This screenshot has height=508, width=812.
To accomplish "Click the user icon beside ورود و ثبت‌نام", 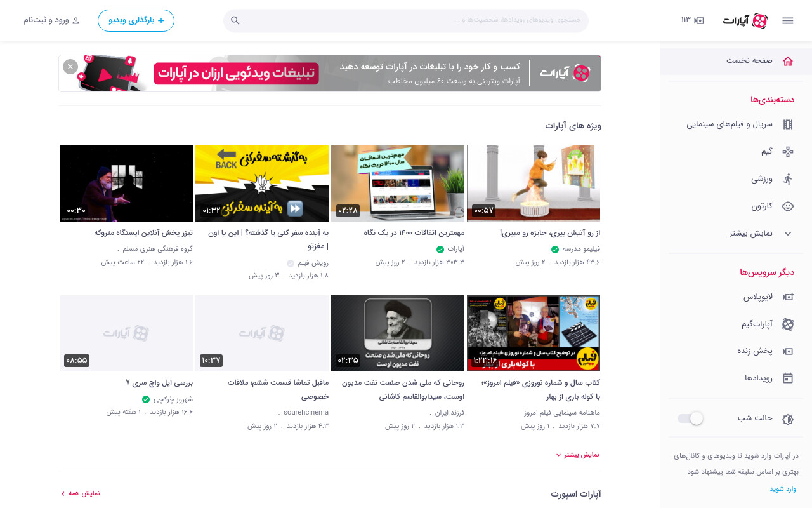I will tap(76, 20).
